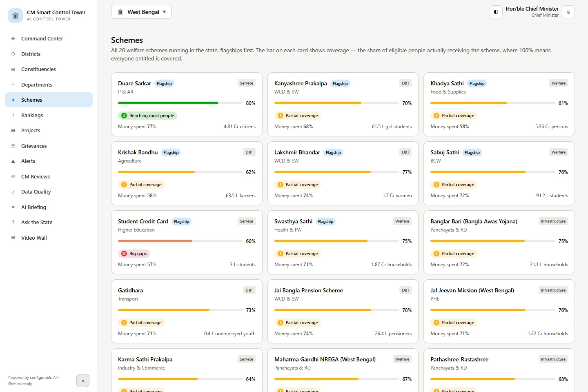Open the Jai Bangla Pension Scheme title
Image resolution: width=588 pixels, height=392 pixels.
[x=309, y=290]
